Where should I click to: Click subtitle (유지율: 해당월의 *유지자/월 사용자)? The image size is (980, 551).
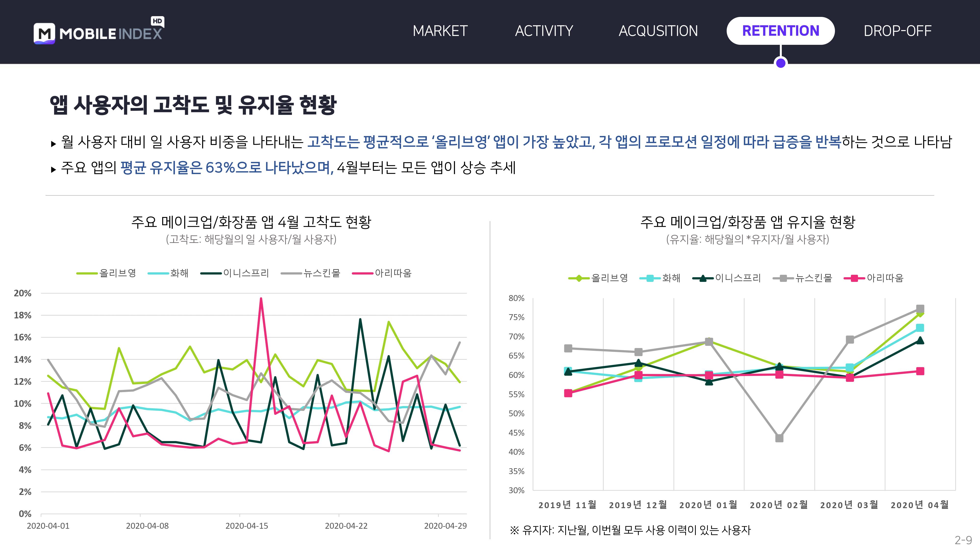[x=747, y=240]
